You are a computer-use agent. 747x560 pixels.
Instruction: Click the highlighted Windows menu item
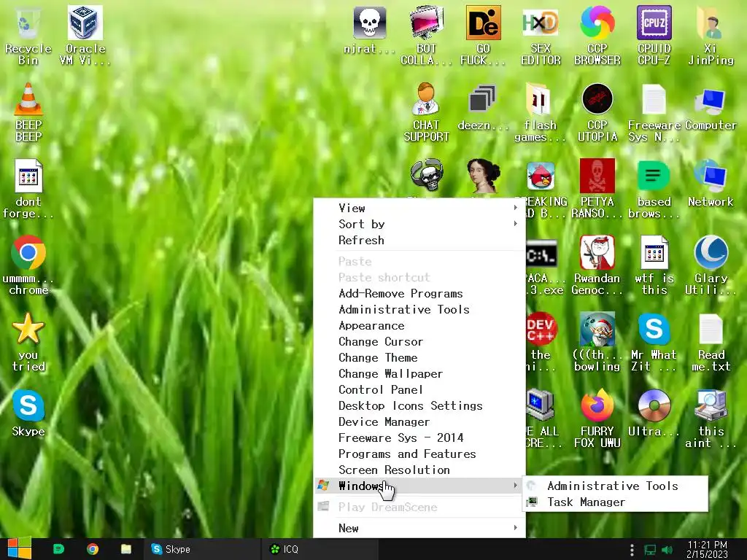click(x=419, y=486)
